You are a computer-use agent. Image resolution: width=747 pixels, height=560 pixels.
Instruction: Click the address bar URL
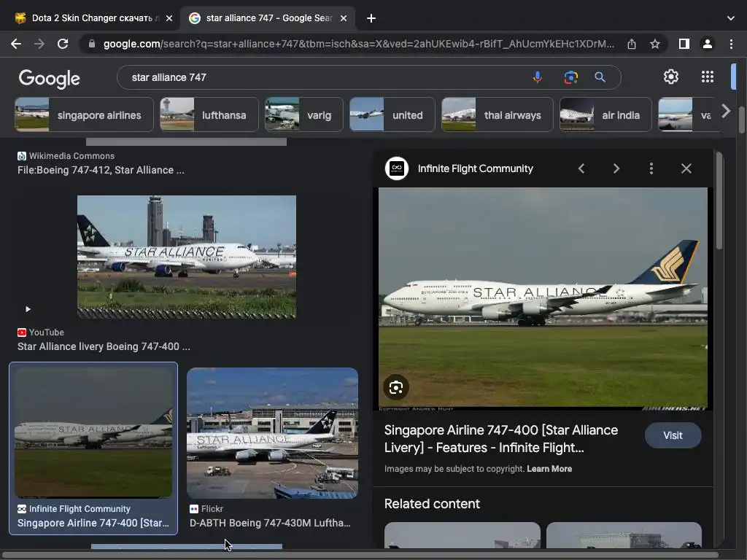click(x=358, y=44)
